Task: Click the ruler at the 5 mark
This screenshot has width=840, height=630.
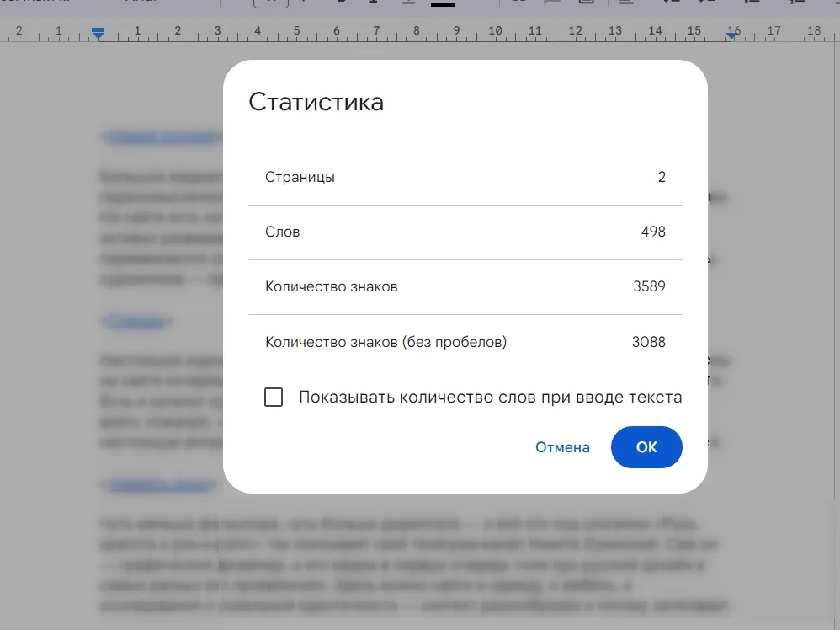Action: [296, 31]
